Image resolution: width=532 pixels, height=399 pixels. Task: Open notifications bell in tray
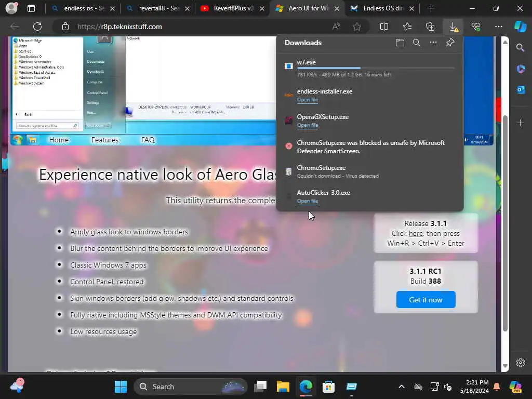497,387
